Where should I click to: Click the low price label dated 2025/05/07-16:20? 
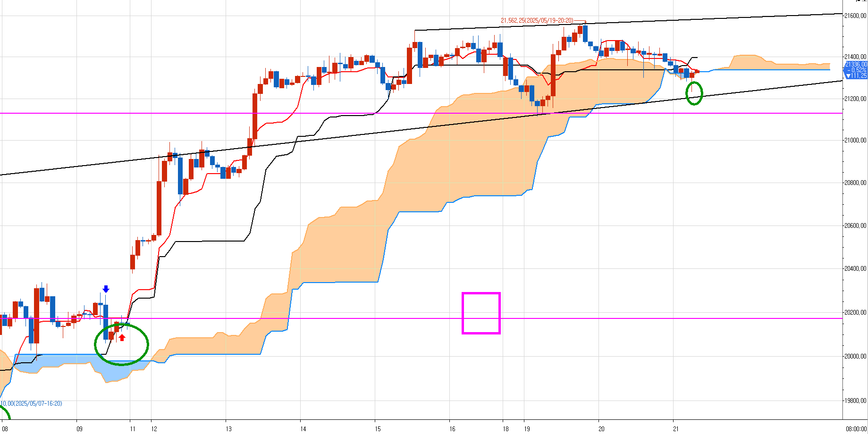[x=31, y=403]
